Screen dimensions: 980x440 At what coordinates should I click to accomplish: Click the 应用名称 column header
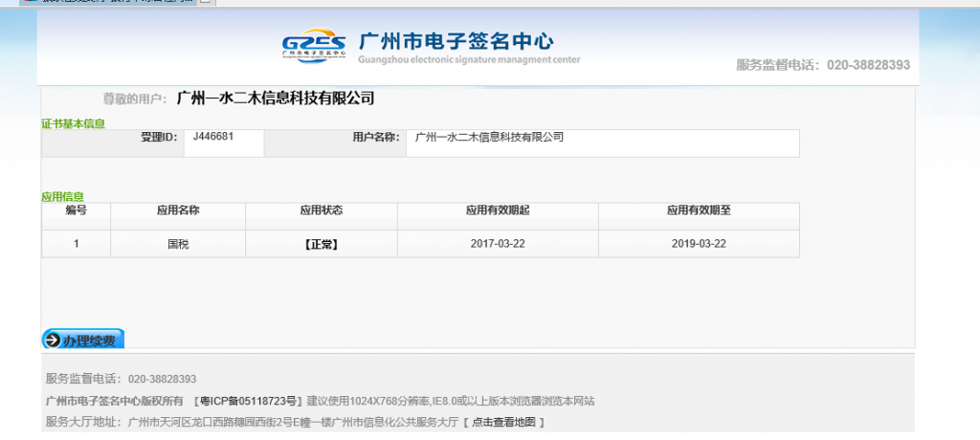(178, 210)
